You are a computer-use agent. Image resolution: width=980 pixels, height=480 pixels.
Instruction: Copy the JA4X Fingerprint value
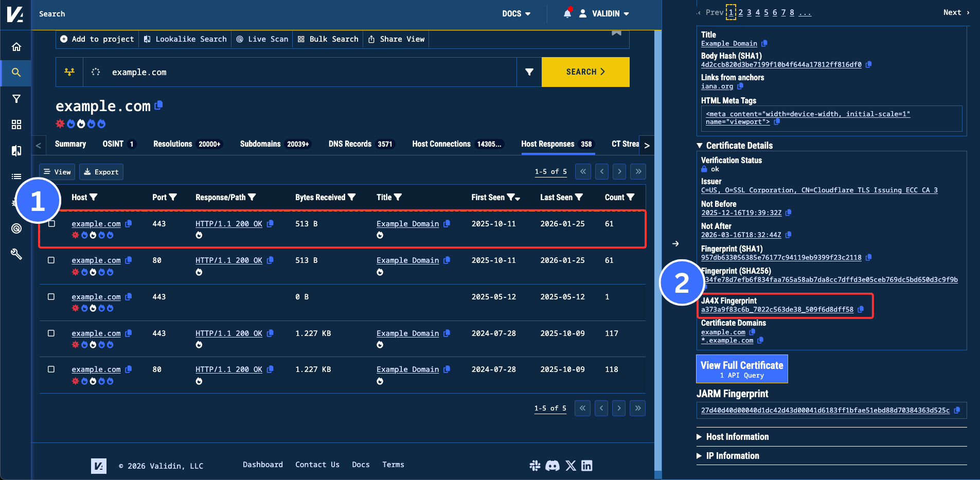click(x=861, y=310)
